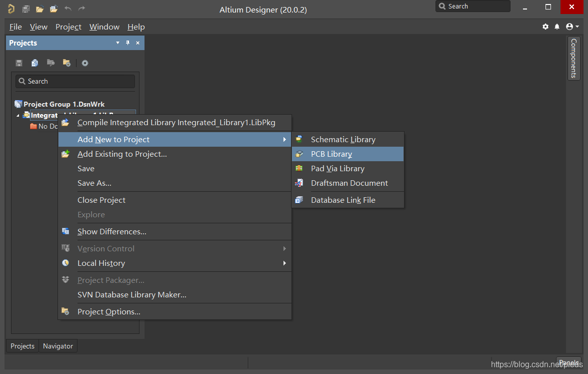588x374 pixels.
Task: Choose Schematic Library in submenu
Action: 342,139
